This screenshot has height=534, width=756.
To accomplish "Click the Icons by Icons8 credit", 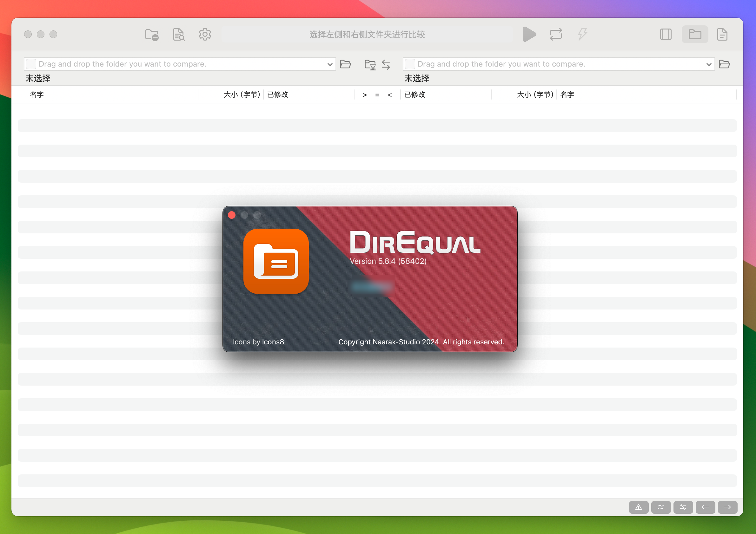I will [x=258, y=342].
